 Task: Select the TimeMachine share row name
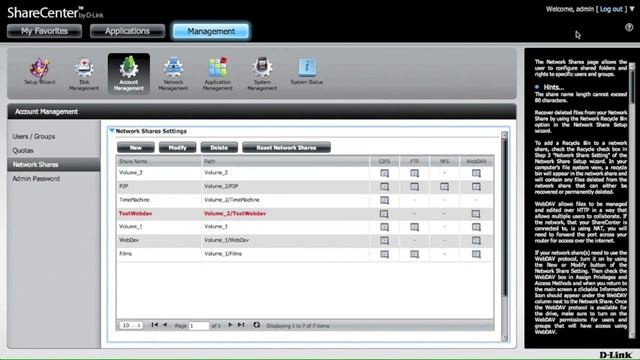(x=134, y=200)
